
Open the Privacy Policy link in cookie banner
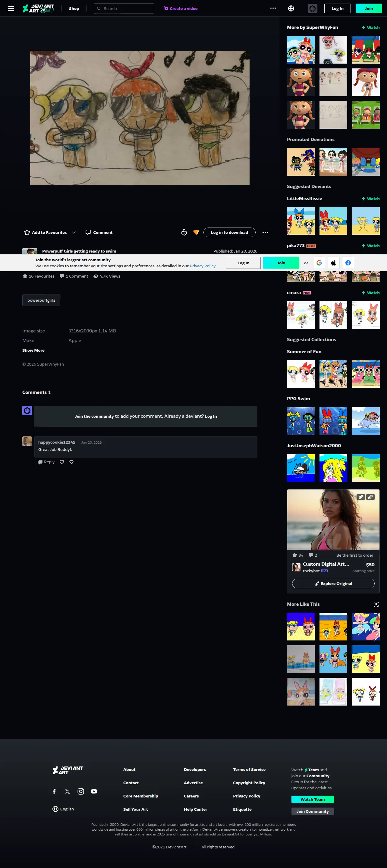(x=203, y=266)
